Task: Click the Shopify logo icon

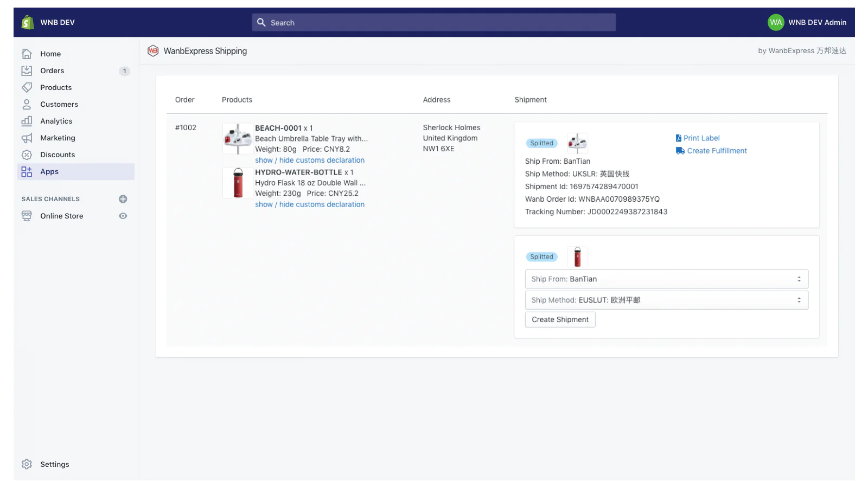Action: [28, 22]
